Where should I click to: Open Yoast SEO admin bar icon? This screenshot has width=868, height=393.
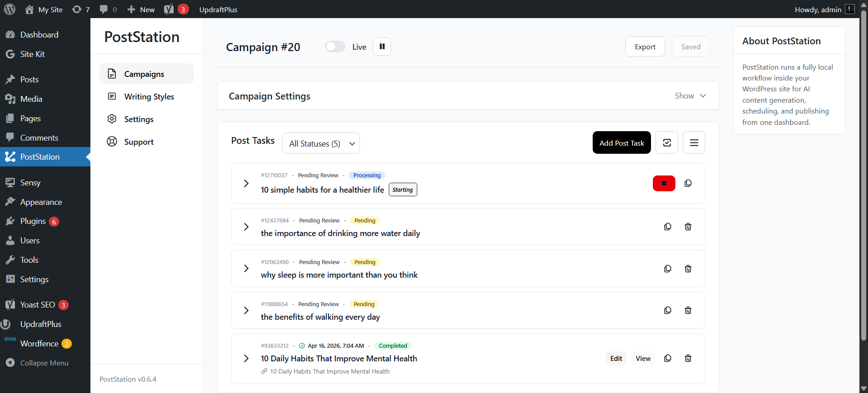tap(176, 9)
